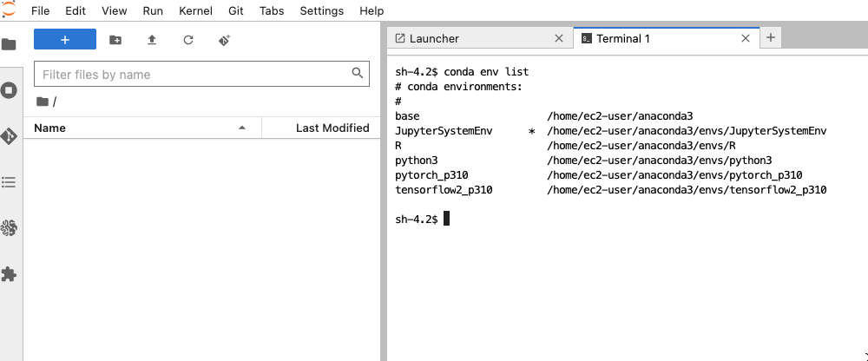Click the 'pytorch_p310' environment name
The height and width of the screenshot is (361, 868).
pos(431,175)
